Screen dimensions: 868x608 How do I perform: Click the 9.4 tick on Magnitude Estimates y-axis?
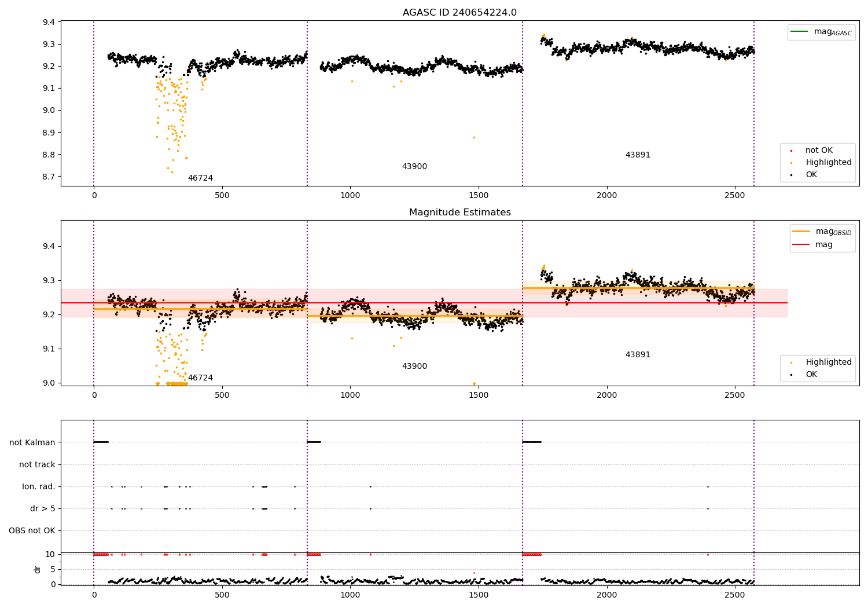(x=49, y=246)
